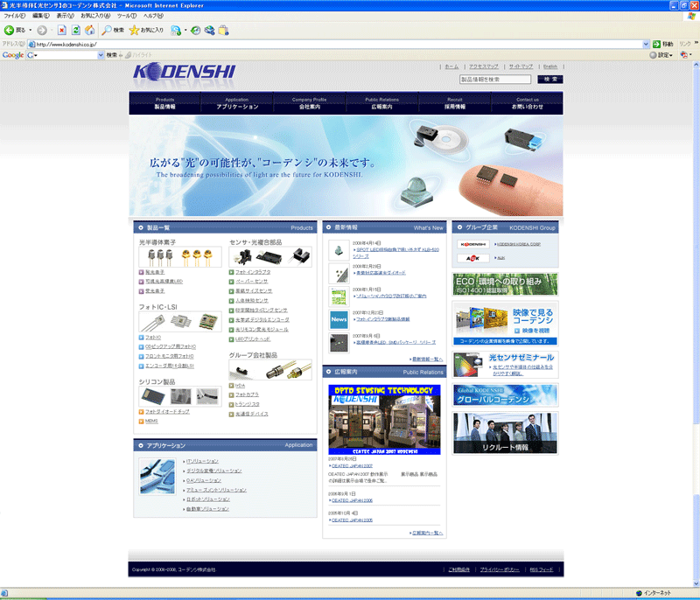Click the フォトIC・LSI product image
The width and height of the screenshot is (700, 600).
click(x=180, y=322)
